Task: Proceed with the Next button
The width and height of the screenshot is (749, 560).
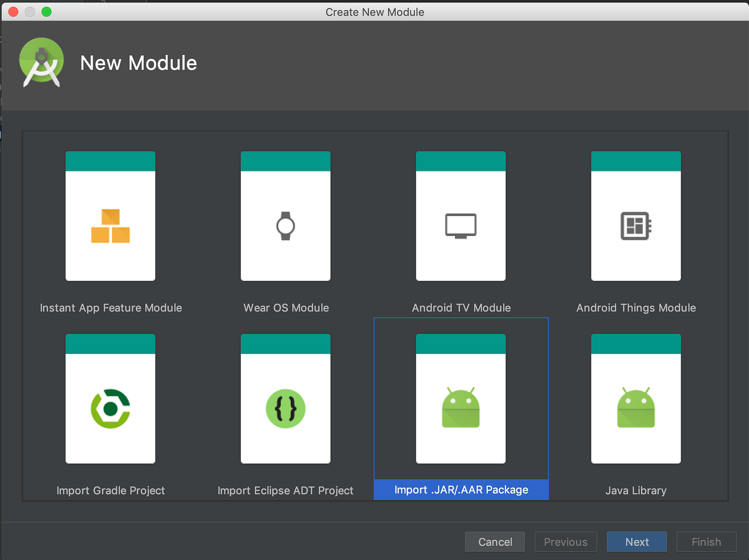Action: (x=637, y=542)
